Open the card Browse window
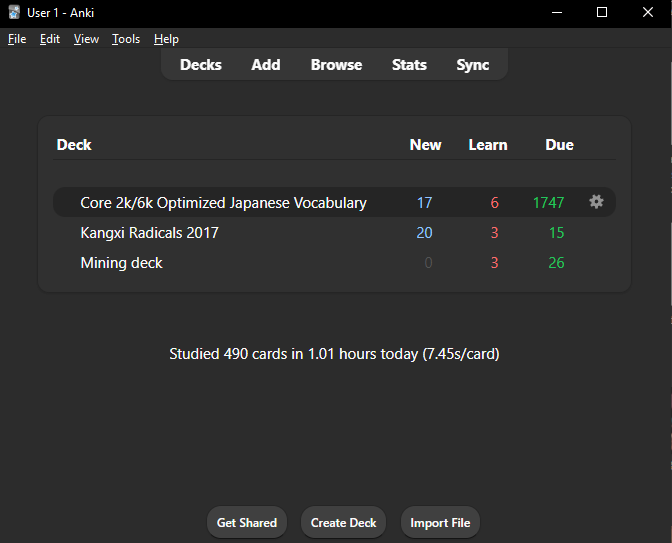The image size is (672, 543). coord(336,65)
